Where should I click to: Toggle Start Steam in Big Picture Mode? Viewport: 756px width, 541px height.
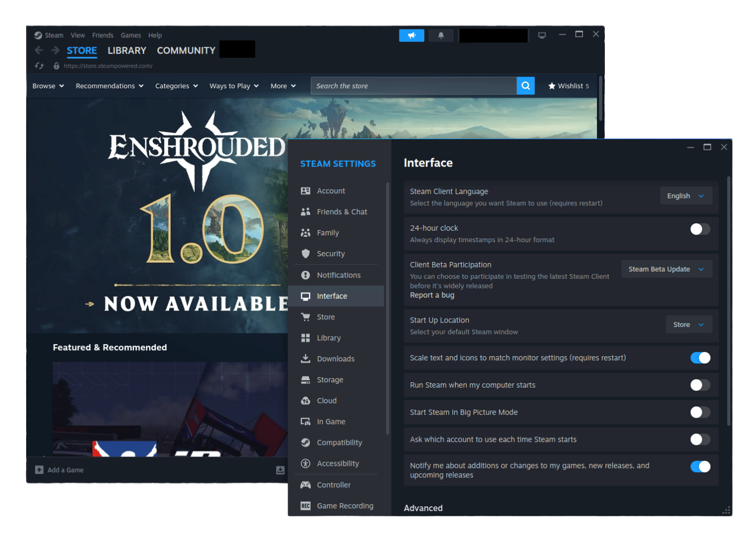tap(700, 412)
